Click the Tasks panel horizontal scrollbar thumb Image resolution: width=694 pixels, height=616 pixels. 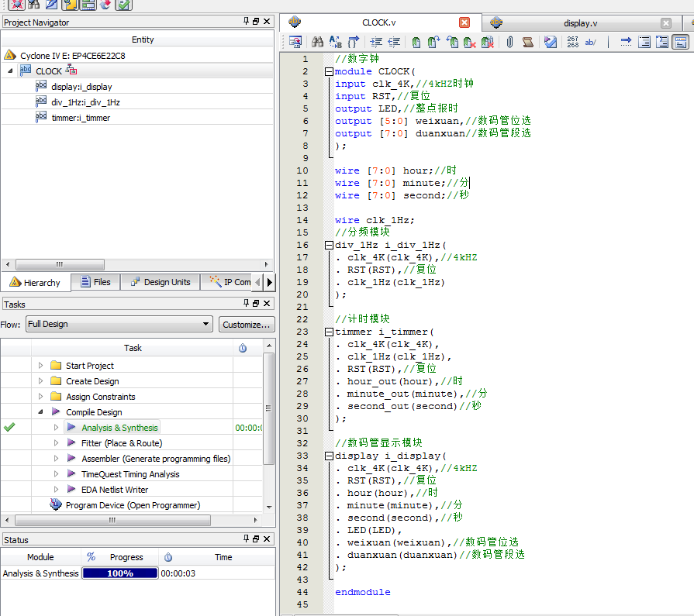[x=112, y=520]
